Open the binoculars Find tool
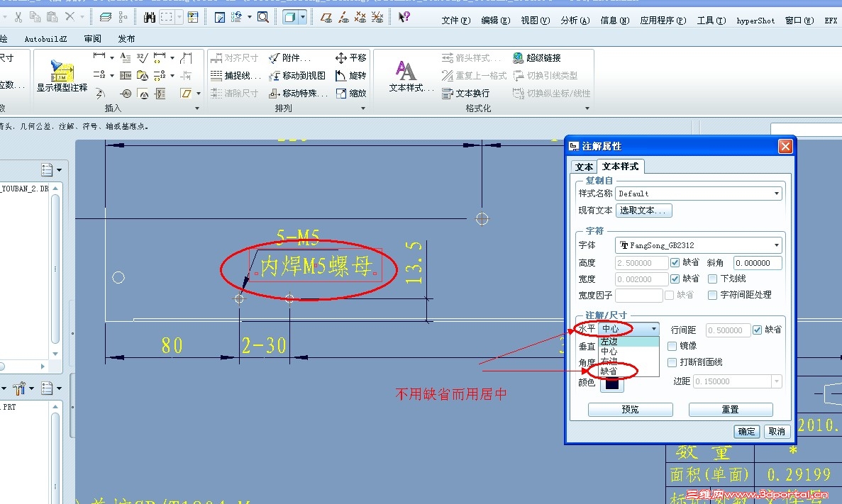Screen dimensions: 842x504 coord(149,17)
